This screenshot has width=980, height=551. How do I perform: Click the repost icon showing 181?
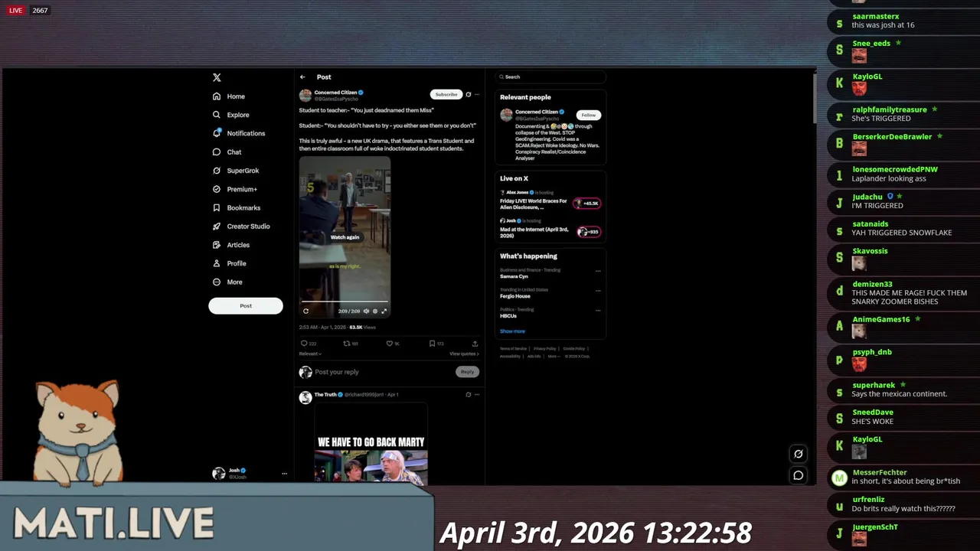tap(346, 344)
